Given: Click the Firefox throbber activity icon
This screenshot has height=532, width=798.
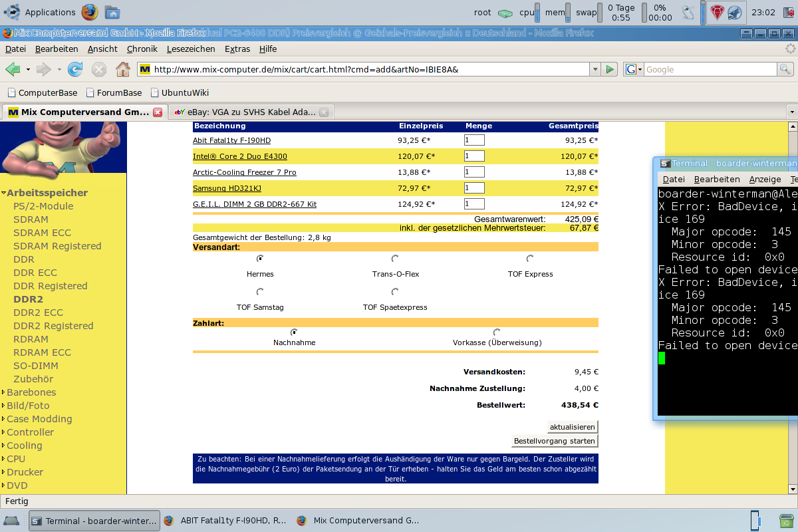Looking at the screenshot, I should pos(790,49).
